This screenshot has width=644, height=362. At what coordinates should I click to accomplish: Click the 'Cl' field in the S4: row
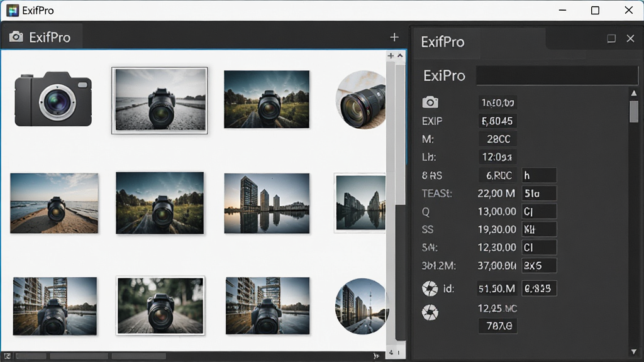(539, 248)
